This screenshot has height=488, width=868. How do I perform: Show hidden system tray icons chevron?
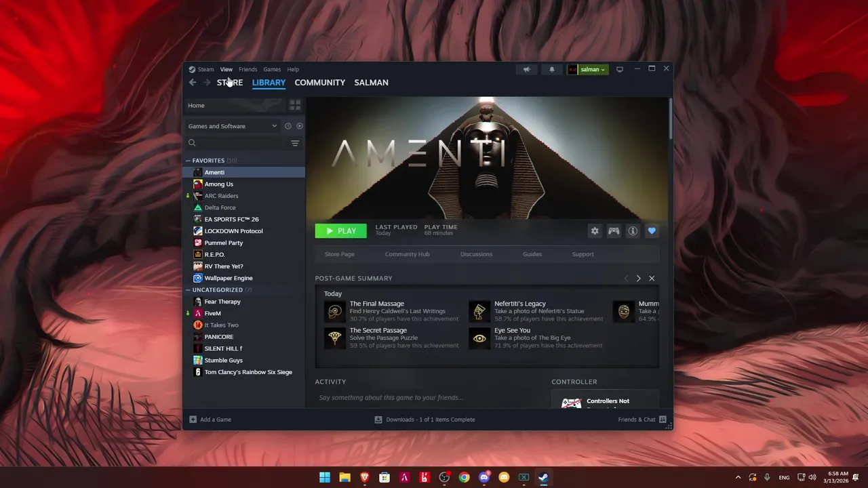(738, 477)
